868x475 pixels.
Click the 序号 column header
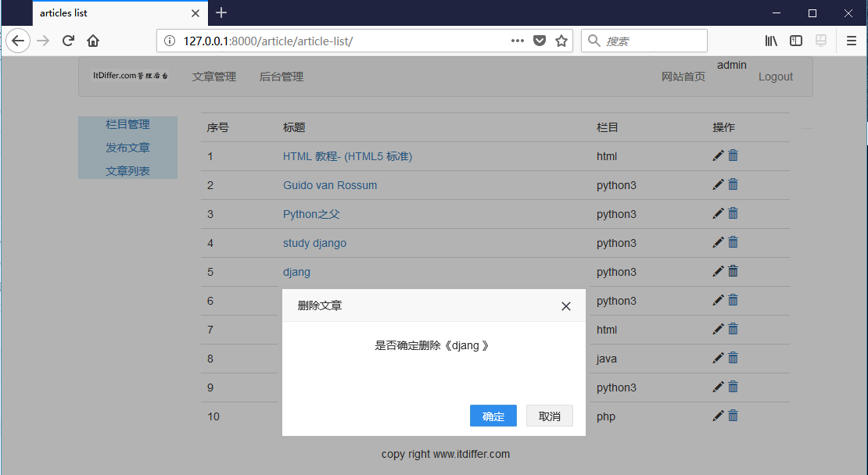point(217,128)
